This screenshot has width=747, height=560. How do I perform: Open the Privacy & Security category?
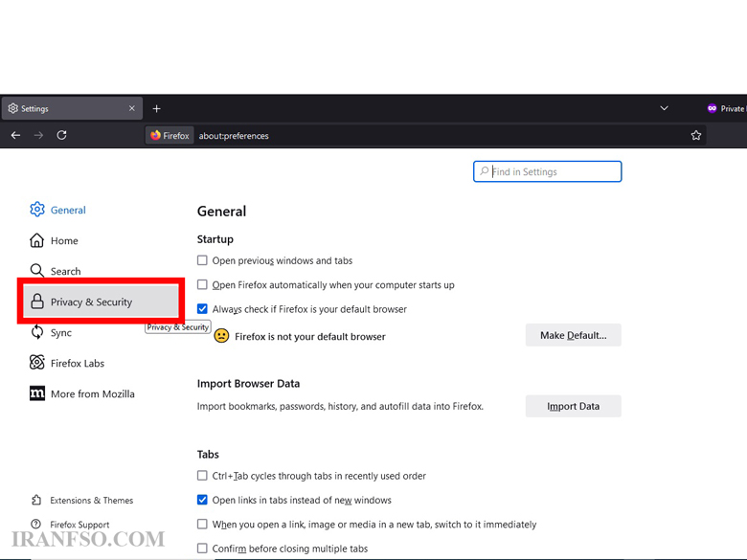[101, 302]
